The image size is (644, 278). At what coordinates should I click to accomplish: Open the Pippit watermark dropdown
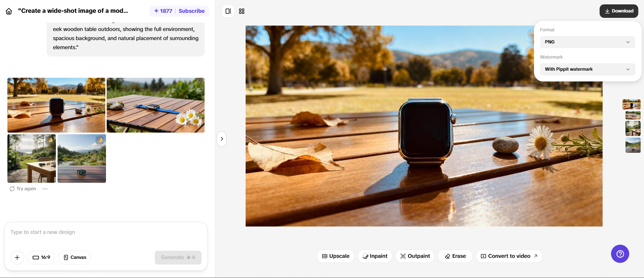[x=587, y=69]
